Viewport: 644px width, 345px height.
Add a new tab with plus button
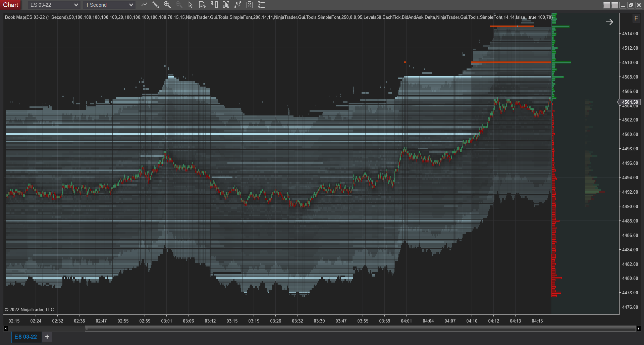(47, 337)
